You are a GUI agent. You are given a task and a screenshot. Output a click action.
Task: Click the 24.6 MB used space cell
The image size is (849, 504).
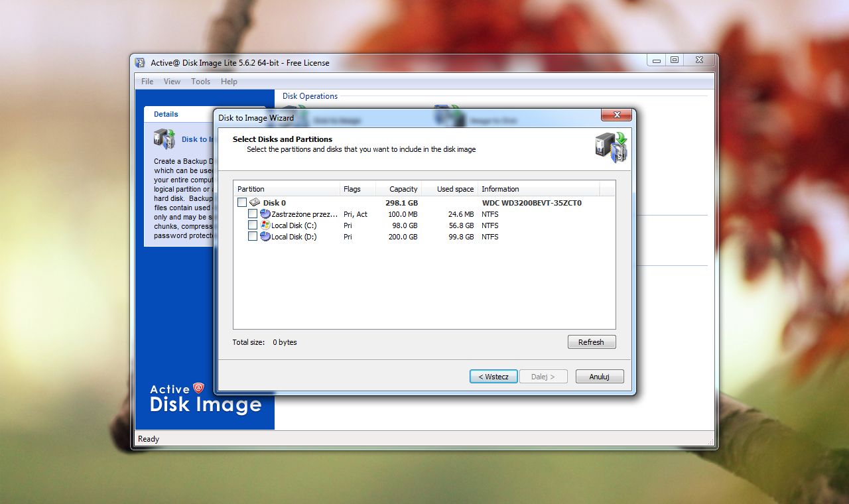point(461,214)
